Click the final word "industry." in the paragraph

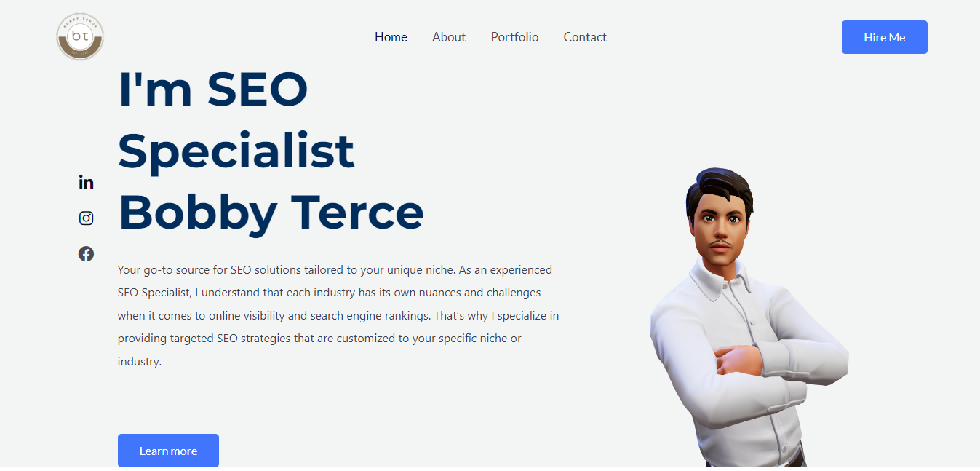pos(140,361)
